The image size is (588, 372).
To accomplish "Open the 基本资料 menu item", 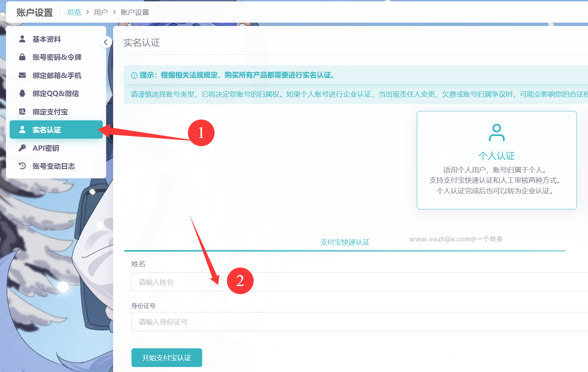I will [56, 39].
